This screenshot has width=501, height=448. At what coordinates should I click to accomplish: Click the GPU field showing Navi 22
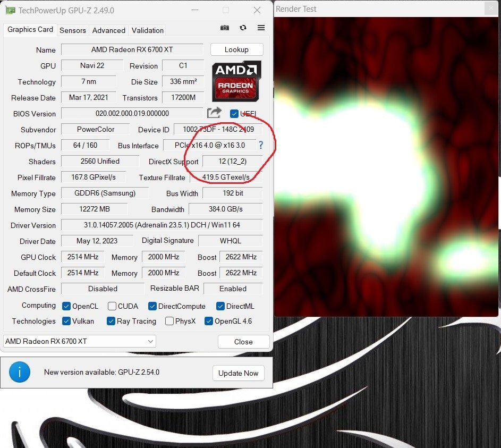(92, 65)
